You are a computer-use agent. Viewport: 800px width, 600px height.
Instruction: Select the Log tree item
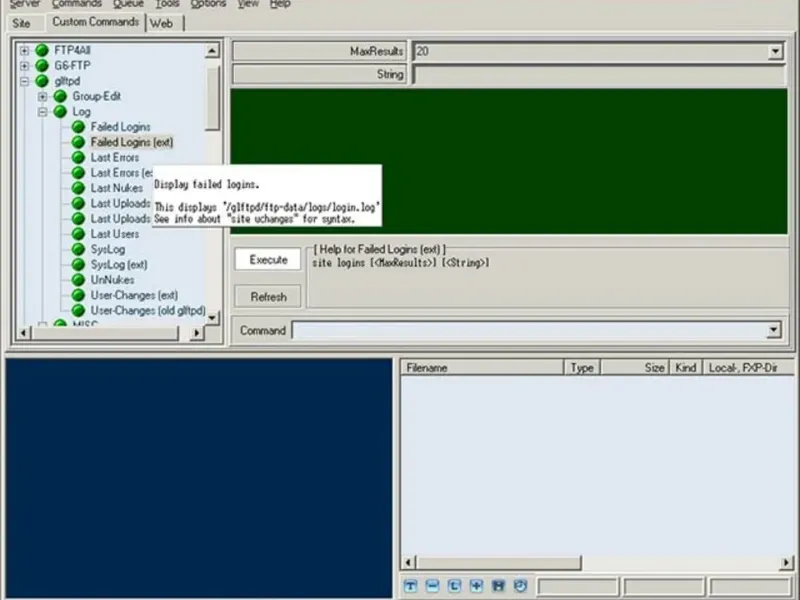tap(81, 112)
